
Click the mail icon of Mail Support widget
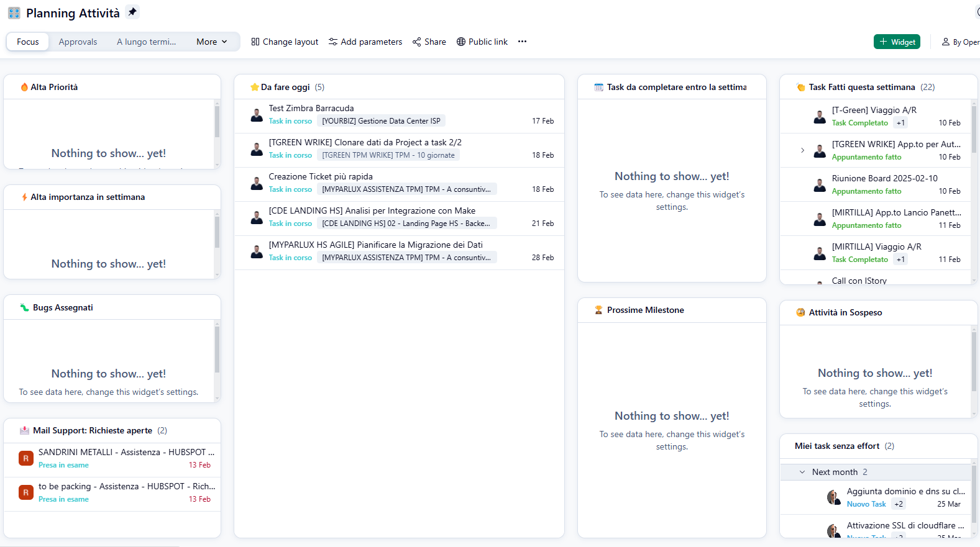(24, 430)
